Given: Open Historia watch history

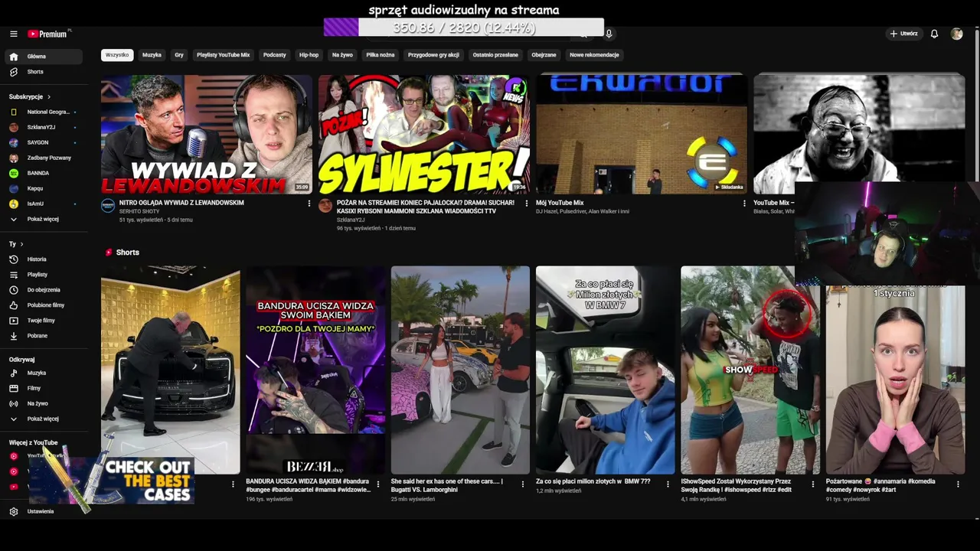Looking at the screenshot, I should pyautogui.click(x=43, y=259).
